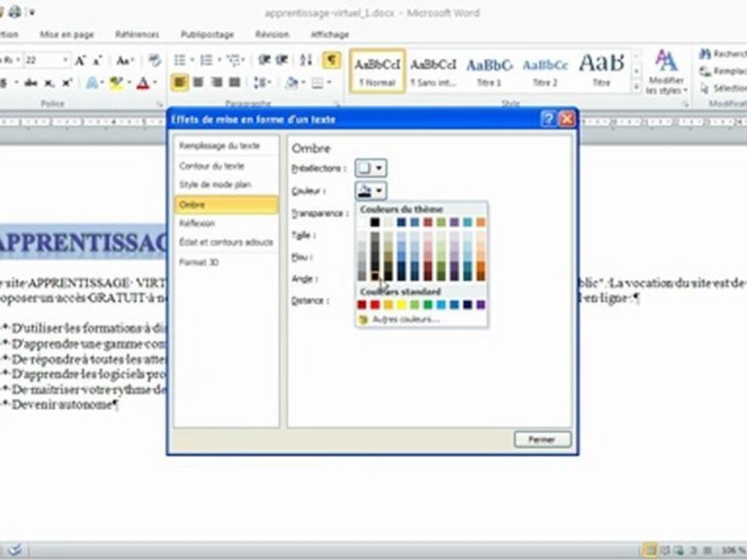Screen dimensions: 747x560
Task: Open the Prédéfinitions shadow preset dropdown
Action: 370,168
